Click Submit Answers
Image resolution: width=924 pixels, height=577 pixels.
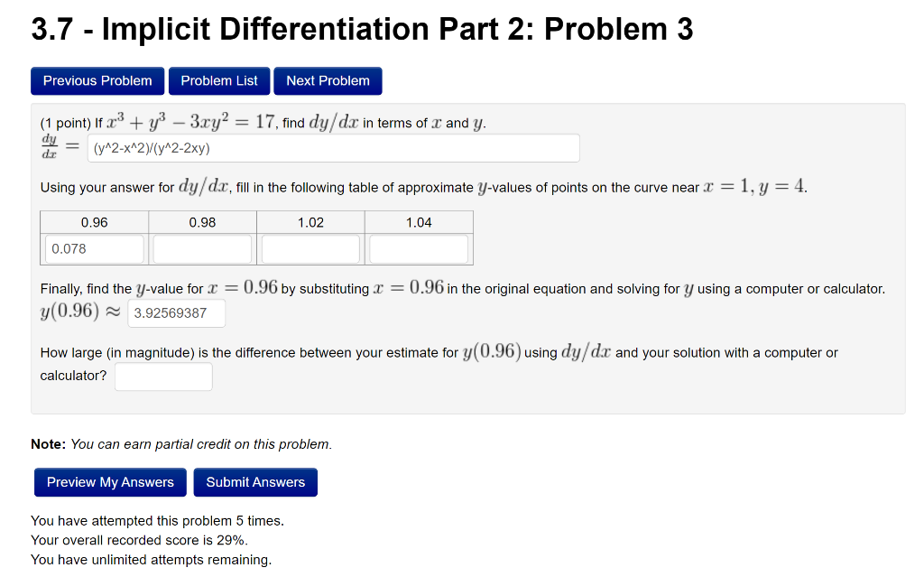point(255,481)
